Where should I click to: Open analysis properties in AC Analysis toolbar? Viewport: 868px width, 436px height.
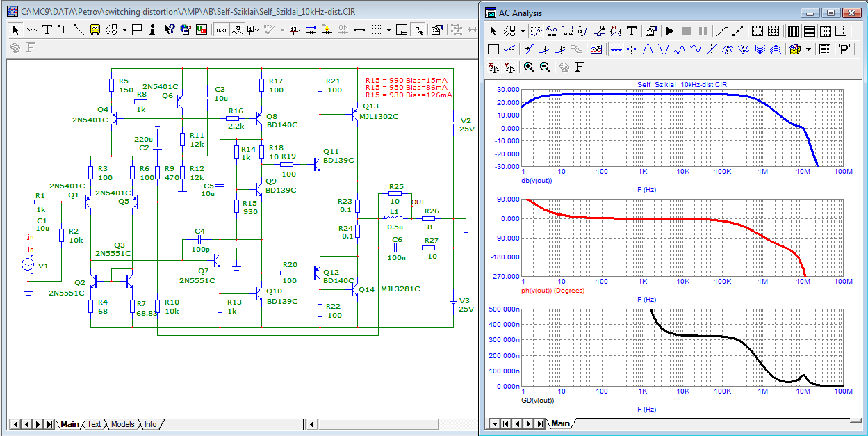click(x=651, y=31)
